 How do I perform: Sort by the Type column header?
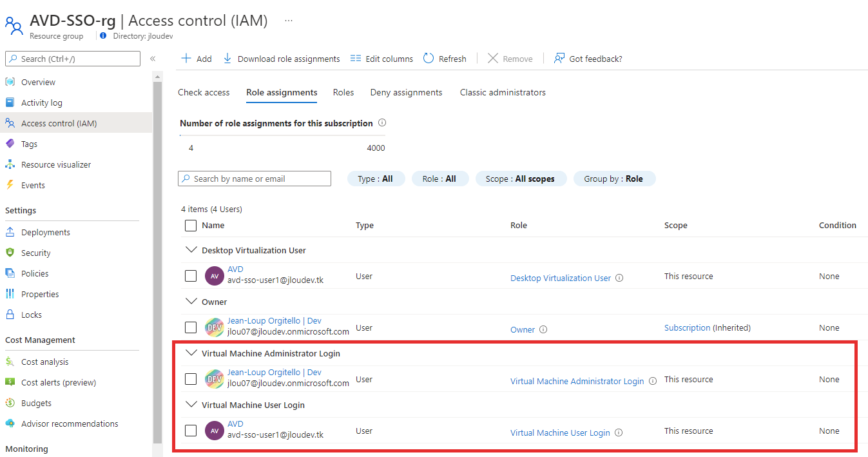(x=365, y=226)
